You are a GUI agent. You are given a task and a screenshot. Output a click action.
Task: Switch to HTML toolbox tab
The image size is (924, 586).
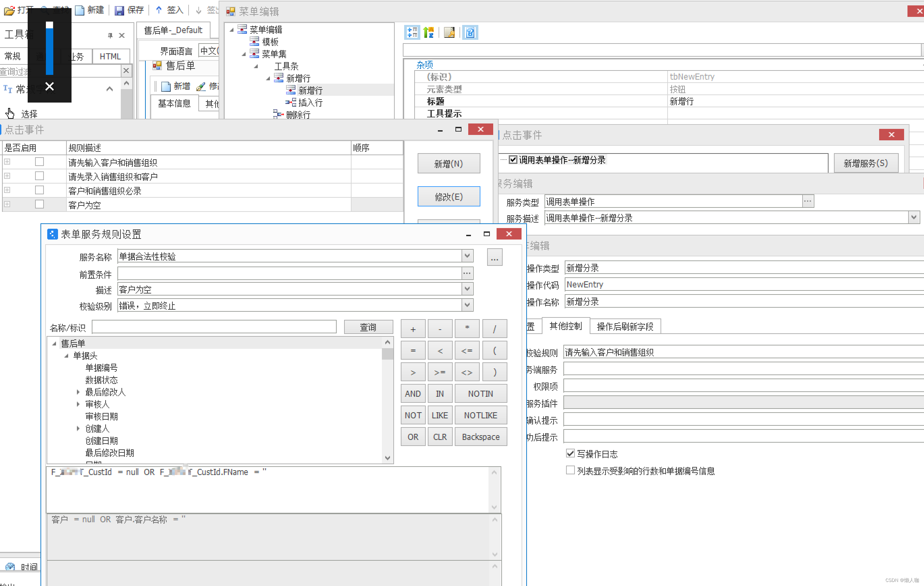(110, 56)
